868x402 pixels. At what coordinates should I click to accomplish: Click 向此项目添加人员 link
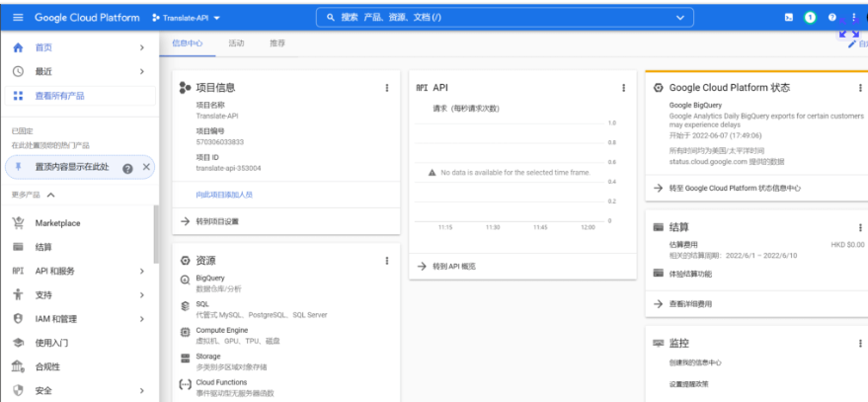coord(224,195)
